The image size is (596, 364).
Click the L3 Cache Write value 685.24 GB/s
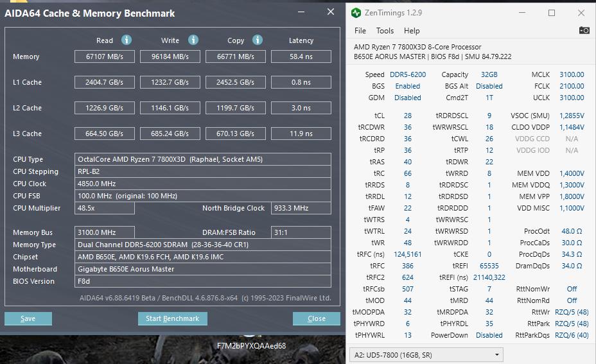[x=170, y=134]
